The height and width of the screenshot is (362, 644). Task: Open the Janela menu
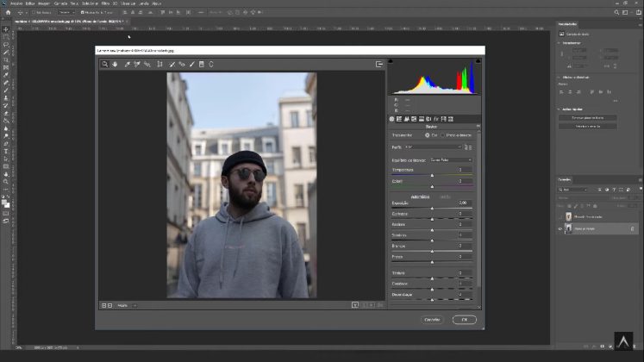coord(144,3)
